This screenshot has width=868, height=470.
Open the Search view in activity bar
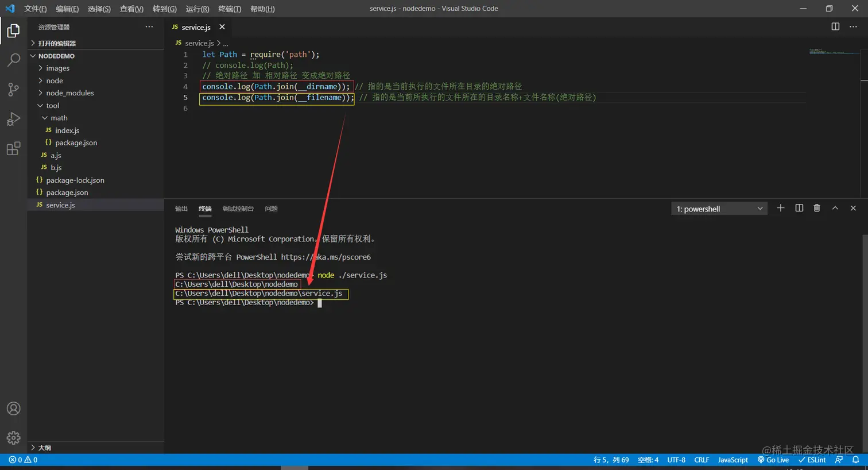coord(13,60)
